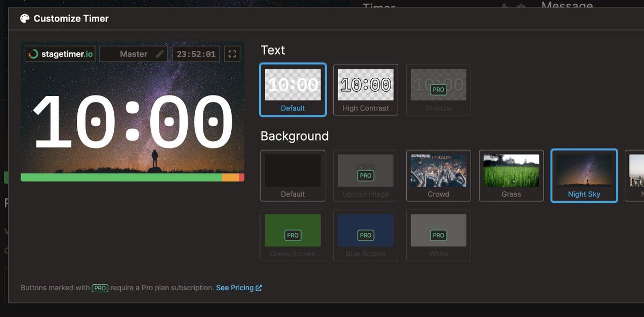Click the external link icon after See Pricing
Image resolution: width=644 pixels, height=317 pixels.
(259, 288)
